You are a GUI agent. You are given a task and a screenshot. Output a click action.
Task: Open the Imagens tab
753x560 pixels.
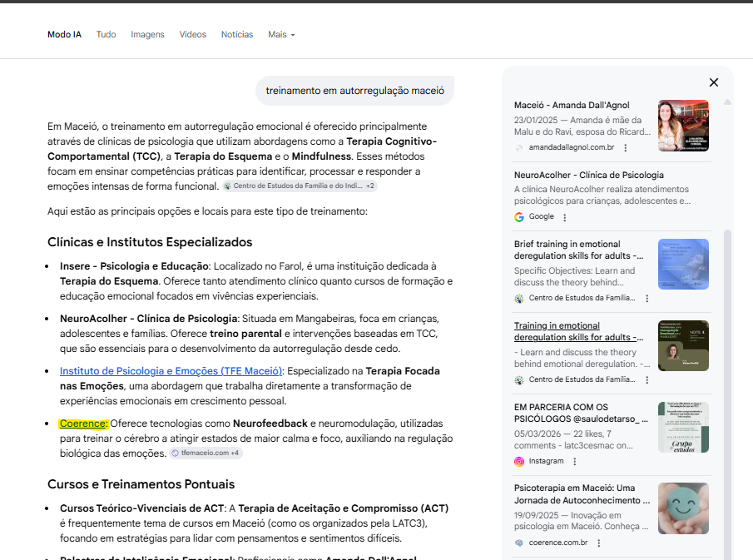[x=147, y=35]
